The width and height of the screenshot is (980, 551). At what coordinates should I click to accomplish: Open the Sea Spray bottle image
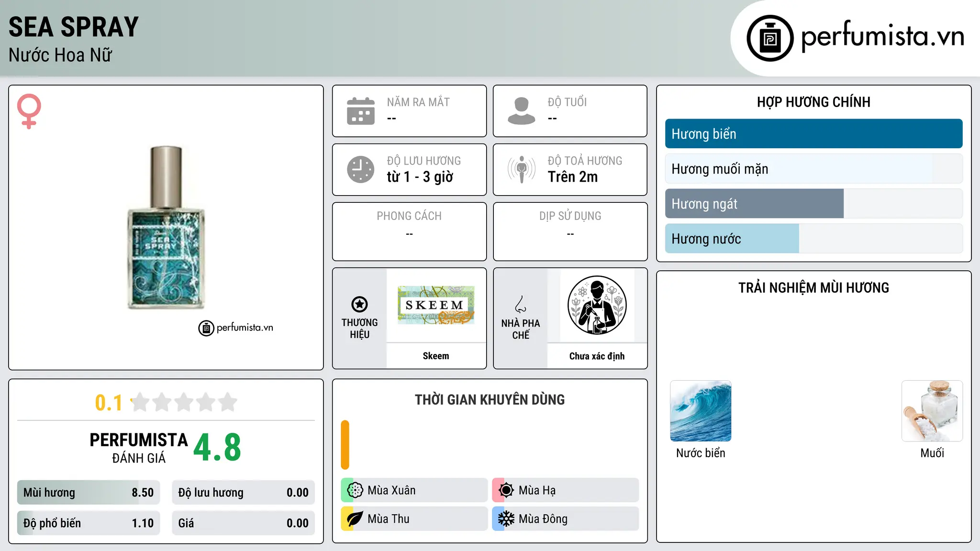[x=166, y=228]
